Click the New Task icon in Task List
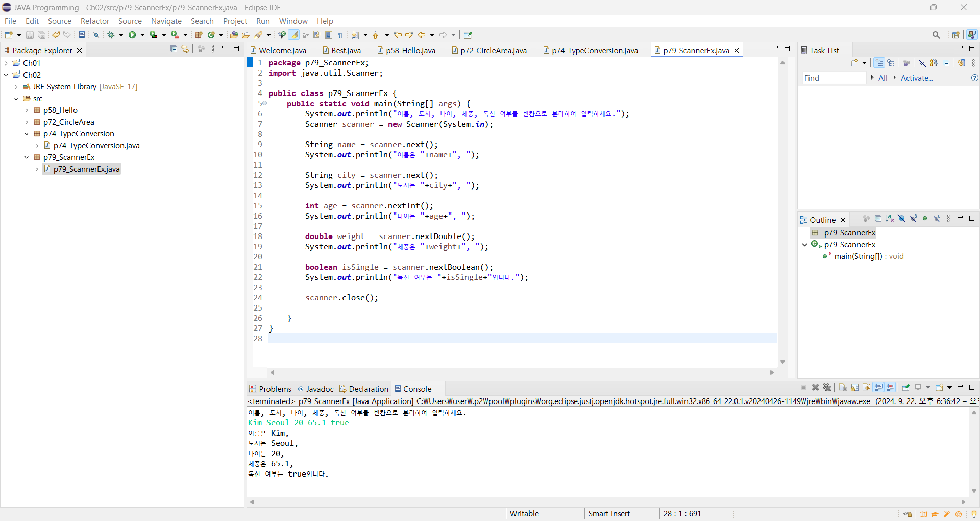 (854, 63)
